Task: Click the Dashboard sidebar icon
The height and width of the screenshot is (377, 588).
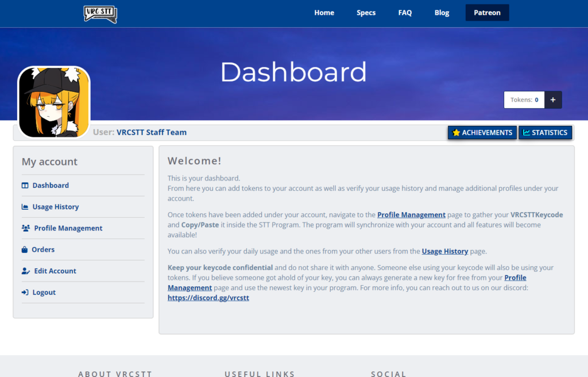Action: coord(25,186)
